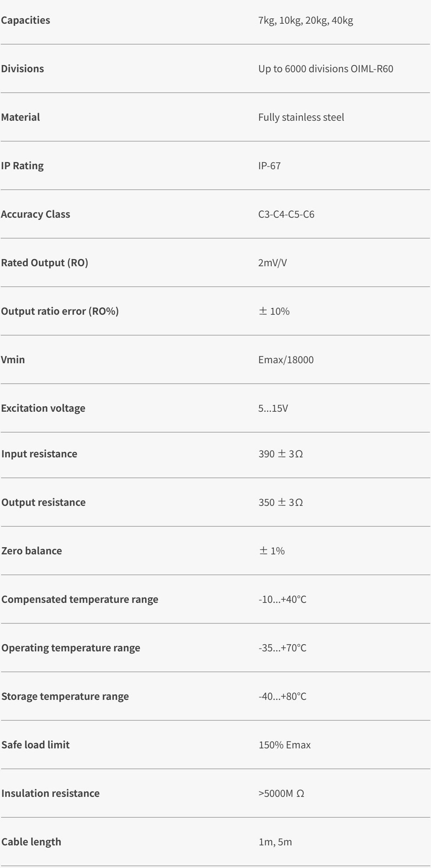Select the -35...+70°C operating temperature value
This screenshot has height=868, width=431.
pos(282,648)
